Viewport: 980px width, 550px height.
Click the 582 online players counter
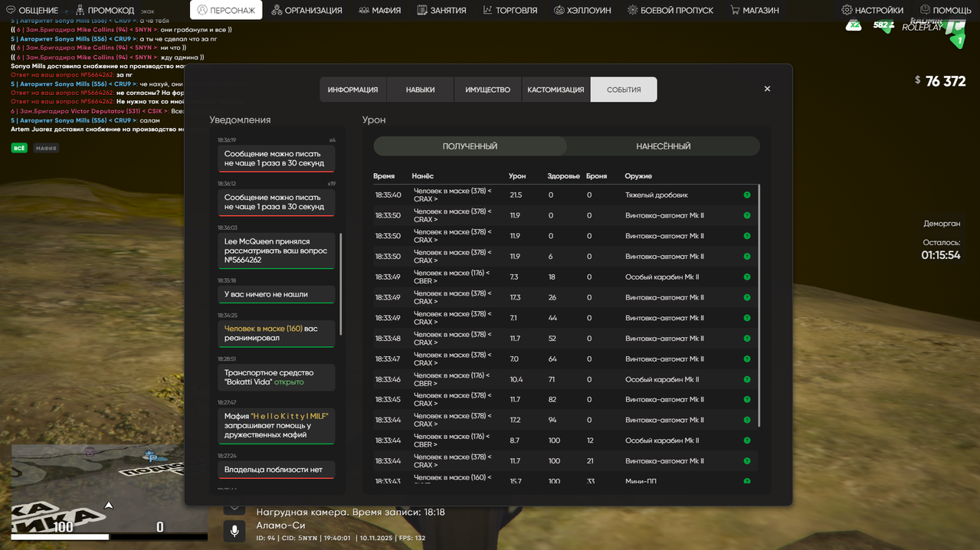883,25
